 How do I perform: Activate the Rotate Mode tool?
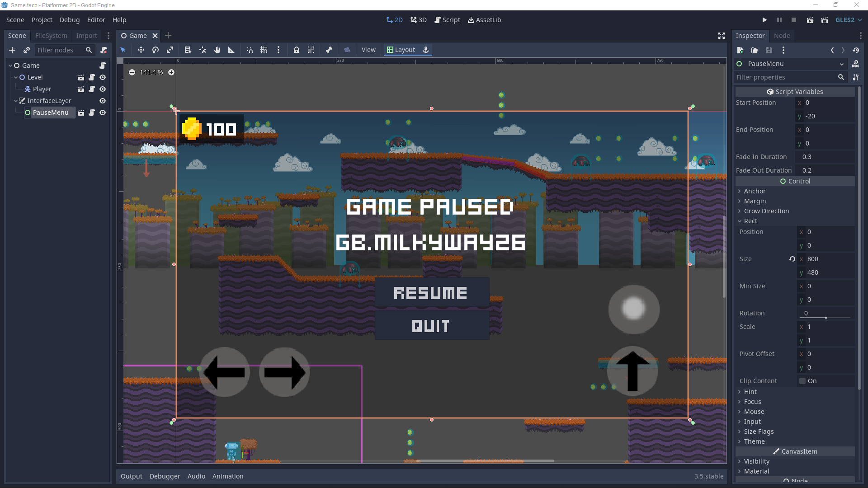[x=156, y=50]
